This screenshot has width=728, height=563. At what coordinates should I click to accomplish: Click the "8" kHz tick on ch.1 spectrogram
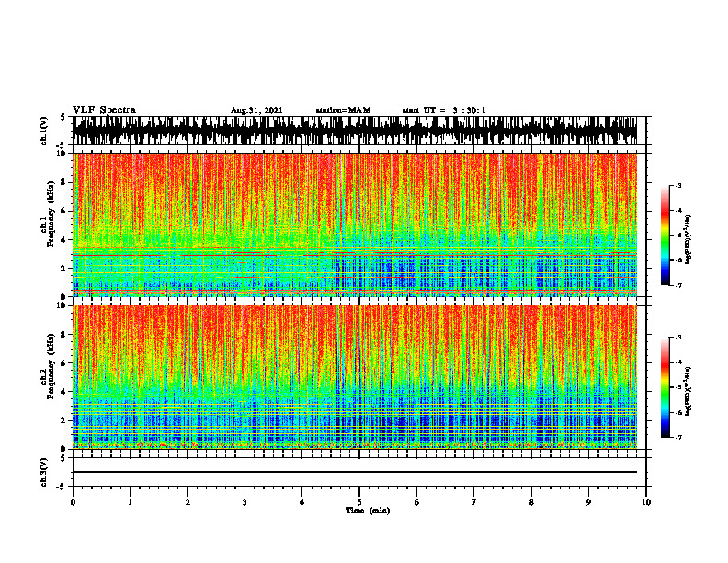coord(63,182)
